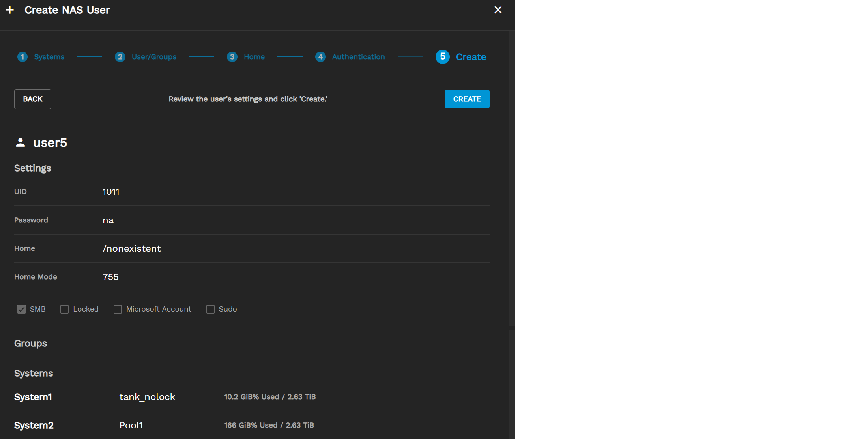This screenshot has width=868, height=439.
Task: Check the Microsoft Account checkbox
Action: click(x=118, y=309)
